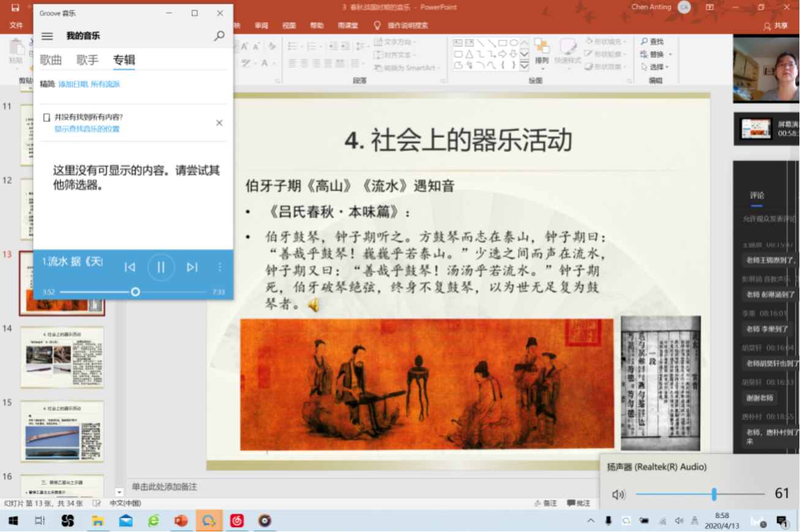Click the all genres (所有流派) filter
The image size is (800, 532).
105,84
